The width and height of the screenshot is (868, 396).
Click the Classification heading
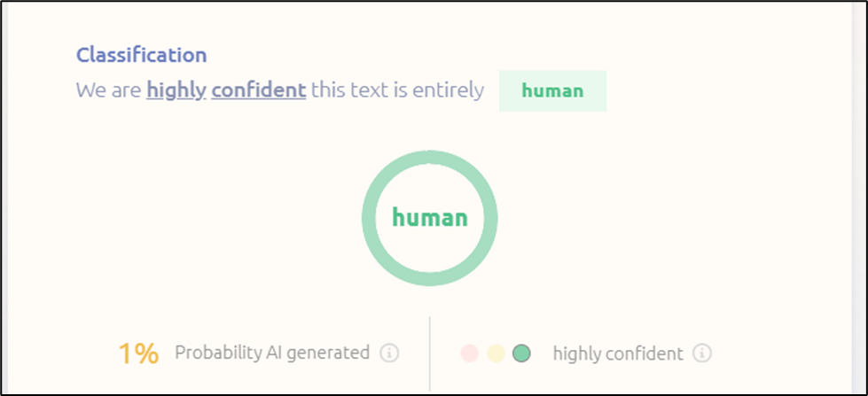tap(141, 55)
